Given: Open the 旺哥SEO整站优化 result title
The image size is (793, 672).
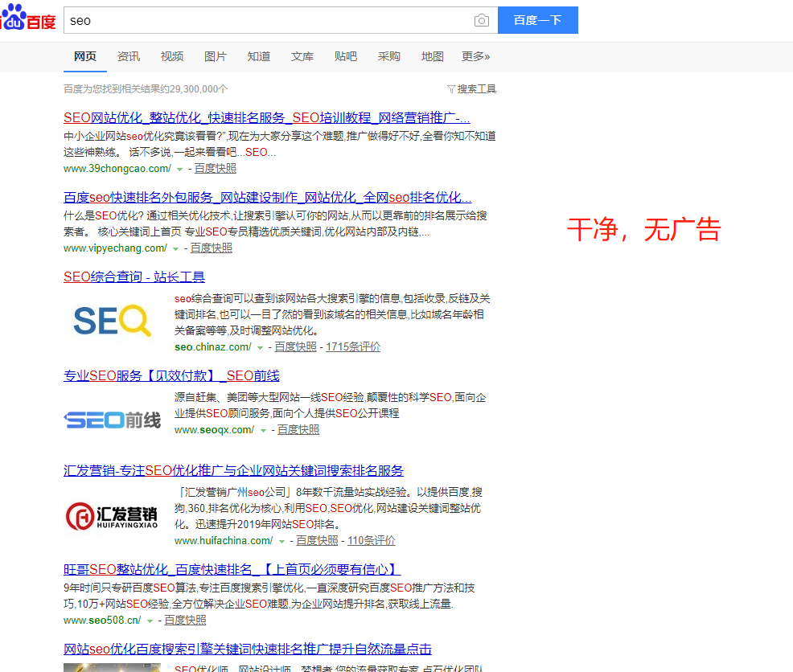Looking at the screenshot, I should [x=232, y=569].
